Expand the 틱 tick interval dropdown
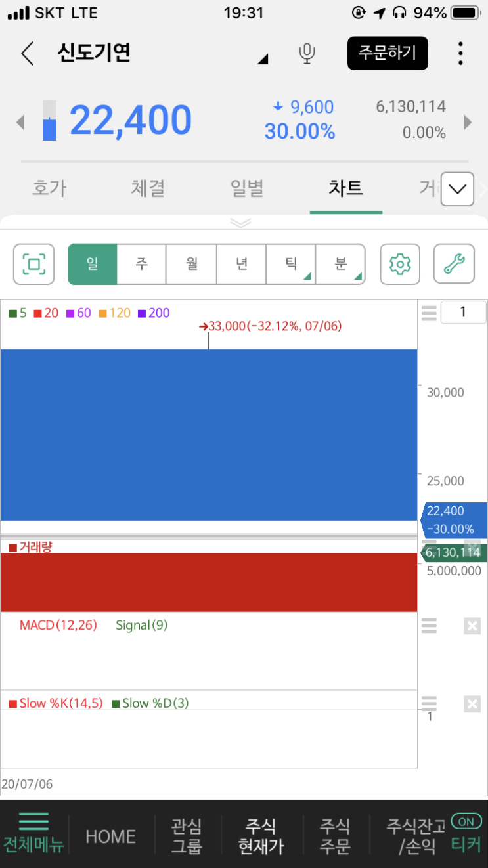488x868 pixels. (291, 264)
